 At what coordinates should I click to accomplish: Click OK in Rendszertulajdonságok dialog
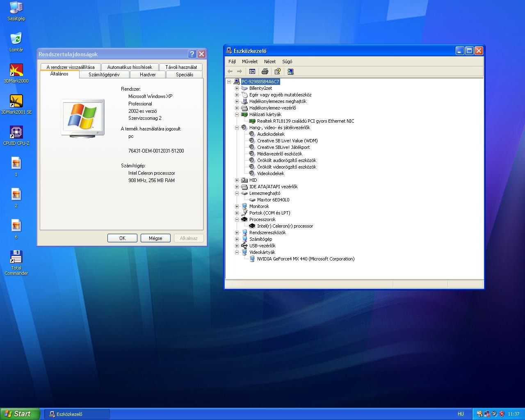(122, 238)
